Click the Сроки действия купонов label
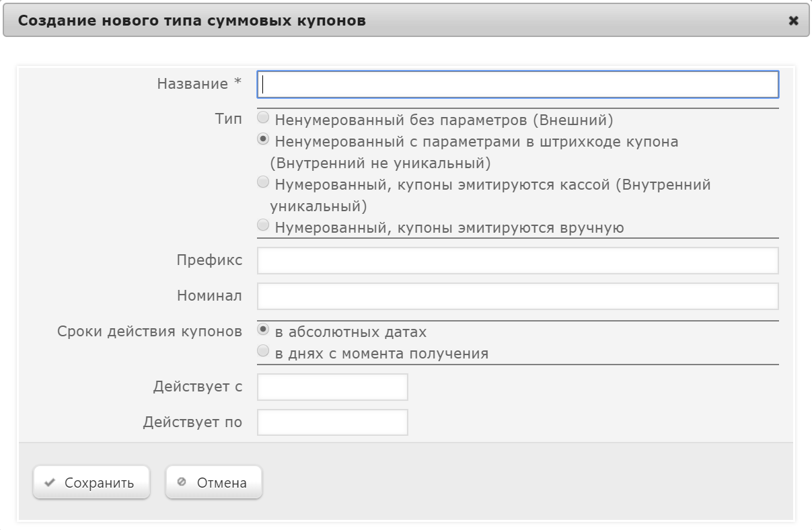 click(150, 332)
